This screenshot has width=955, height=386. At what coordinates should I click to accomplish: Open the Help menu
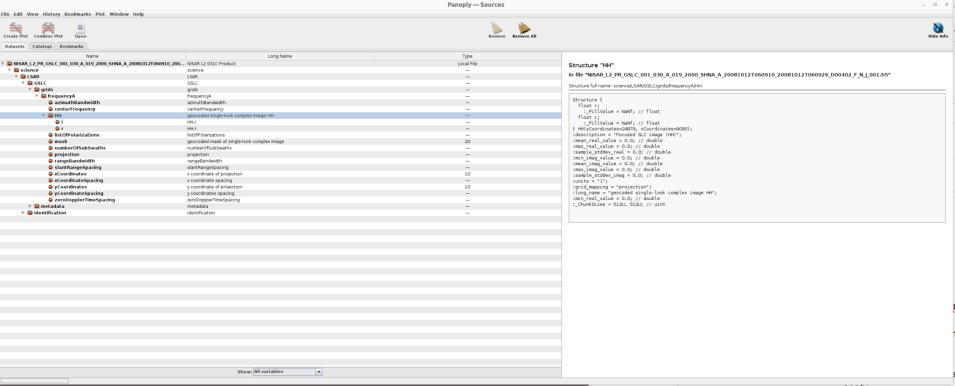click(138, 14)
